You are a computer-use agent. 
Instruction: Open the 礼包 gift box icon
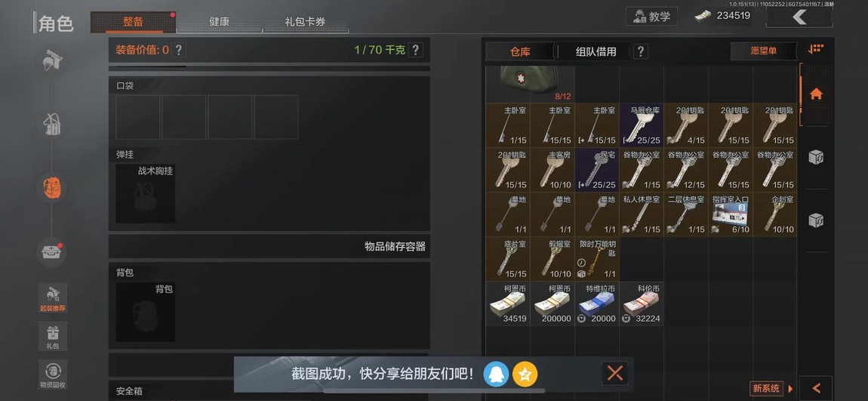(x=53, y=336)
